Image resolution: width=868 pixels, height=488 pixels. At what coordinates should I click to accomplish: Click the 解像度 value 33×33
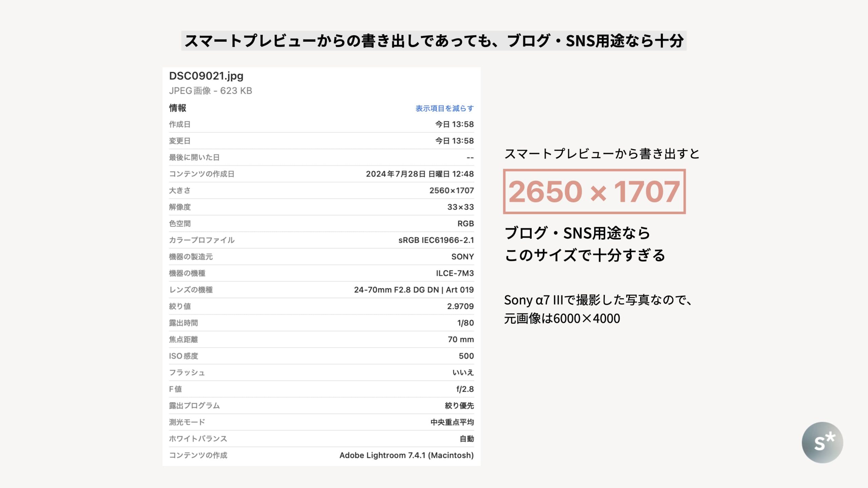click(460, 207)
